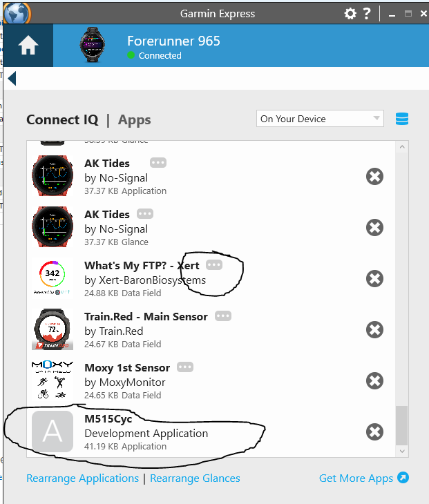This screenshot has width=429, height=504.
Task: Remove AK Tides Glance from device
Action: [x=374, y=228]
